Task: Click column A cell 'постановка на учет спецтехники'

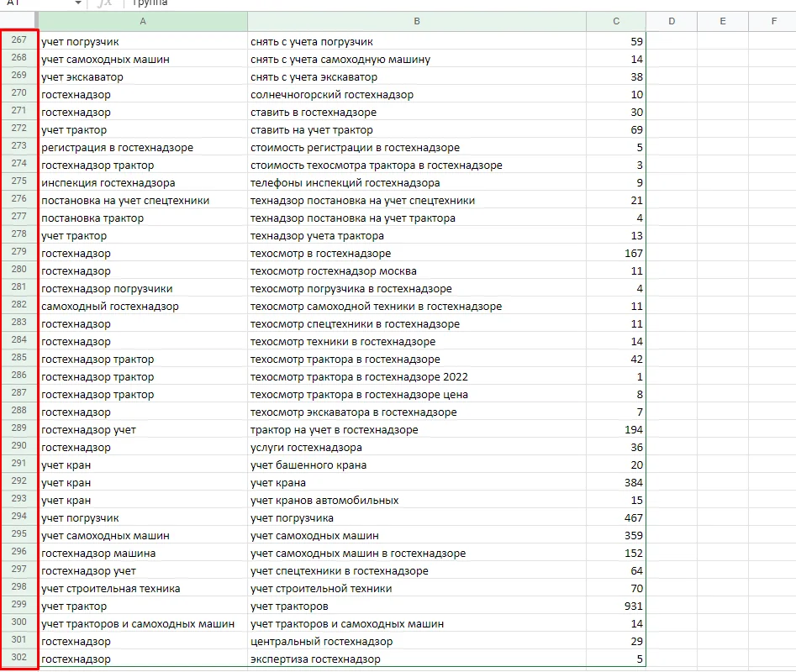Action: [x=143, y=200]
